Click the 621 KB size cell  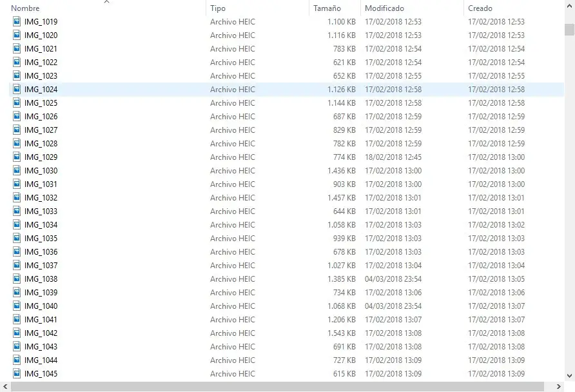344,62
